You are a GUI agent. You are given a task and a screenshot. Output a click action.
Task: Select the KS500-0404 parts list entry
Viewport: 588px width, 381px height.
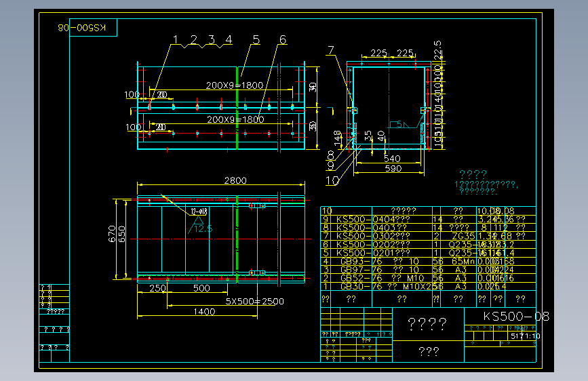(373, 219)
